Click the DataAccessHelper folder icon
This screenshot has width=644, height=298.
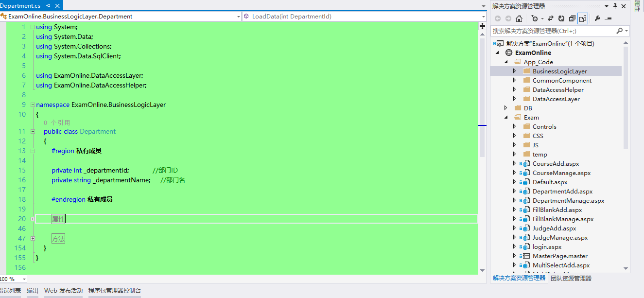click(x=526, y=89)
